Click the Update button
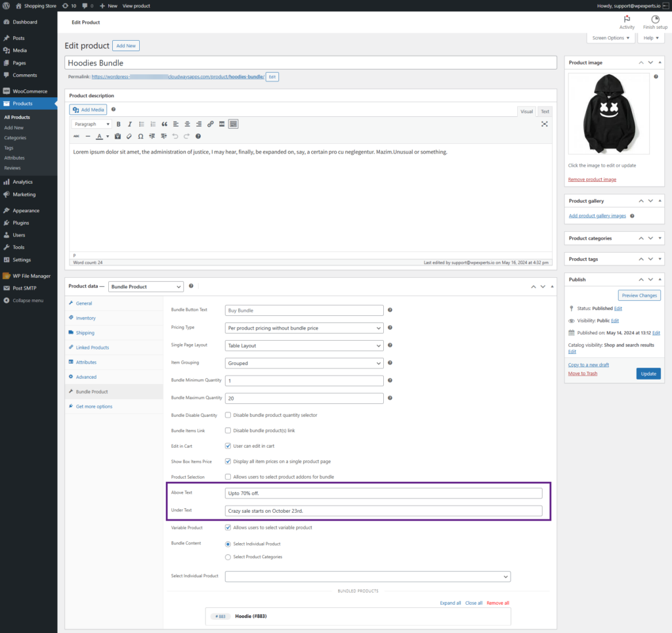This screenshot has height=633, width=672. click(648, 374)
